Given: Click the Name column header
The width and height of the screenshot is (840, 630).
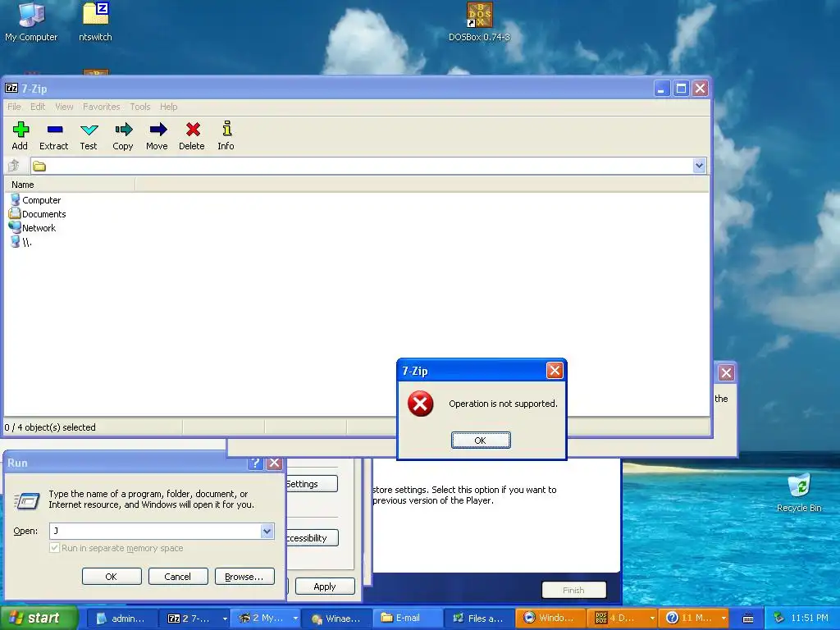Looking at the screenshot, I should (x=71, y=185).
